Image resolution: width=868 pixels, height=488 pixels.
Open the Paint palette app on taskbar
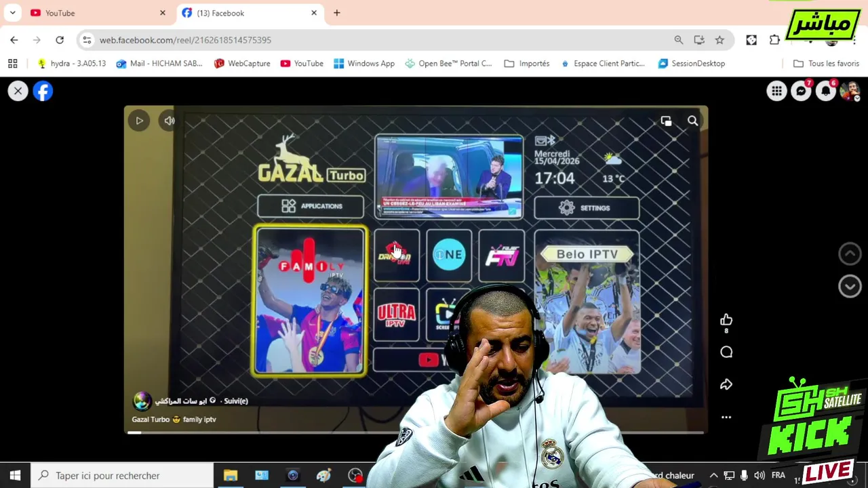point(323,476)
